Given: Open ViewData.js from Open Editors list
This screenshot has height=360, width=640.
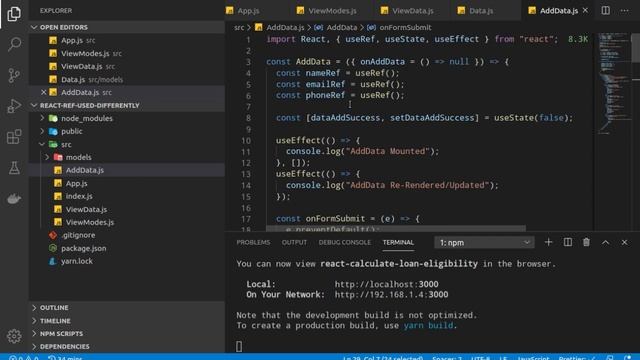Looking at the screenshot, I should tap(127, 66).
